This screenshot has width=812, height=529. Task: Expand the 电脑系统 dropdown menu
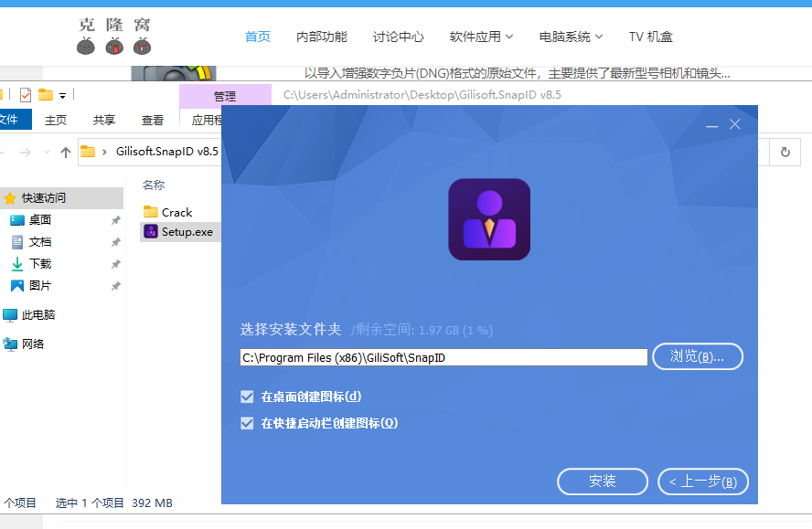[571, 37]
